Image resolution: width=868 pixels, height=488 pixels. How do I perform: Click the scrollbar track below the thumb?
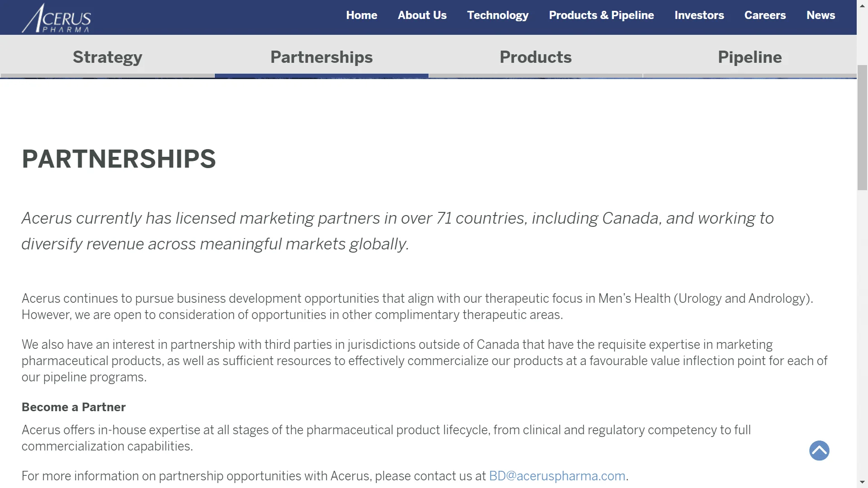point(862,334)
